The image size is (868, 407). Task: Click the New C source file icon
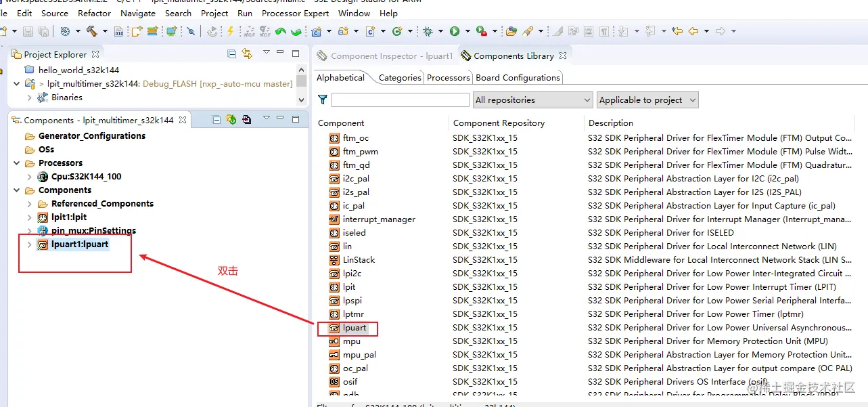tap(370, 31)
